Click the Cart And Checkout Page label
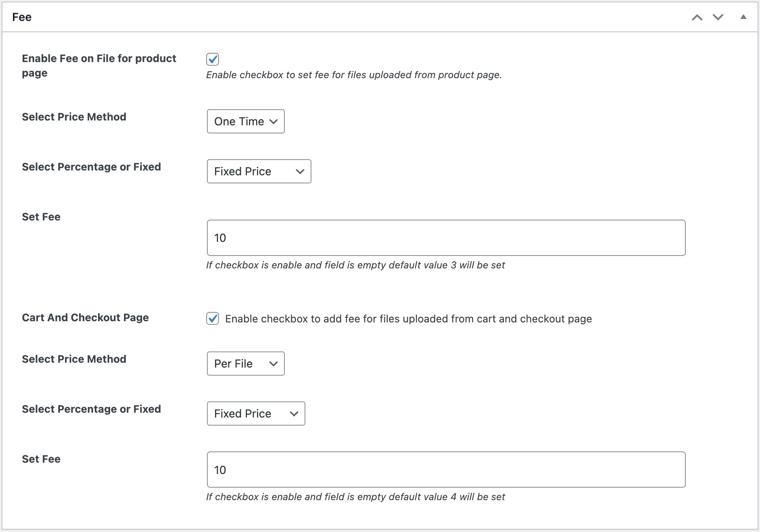 pos(85,318)
